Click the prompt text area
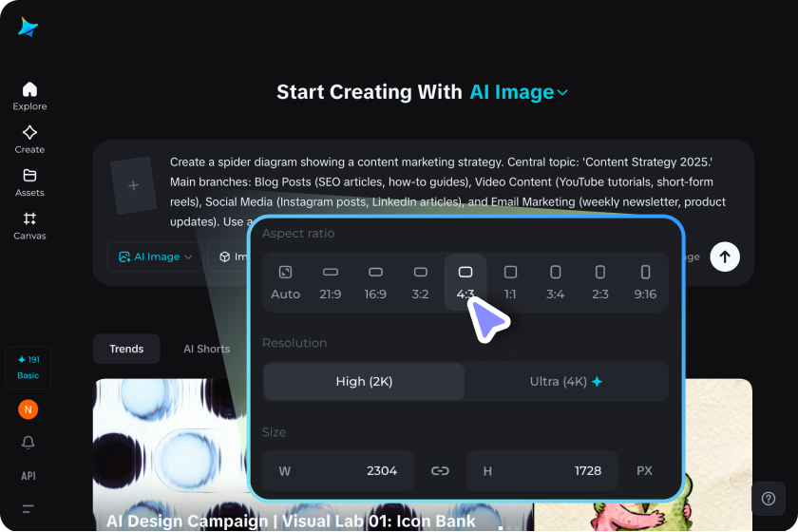The width and height of the screenshot is (798, 532). pos(447,191)
